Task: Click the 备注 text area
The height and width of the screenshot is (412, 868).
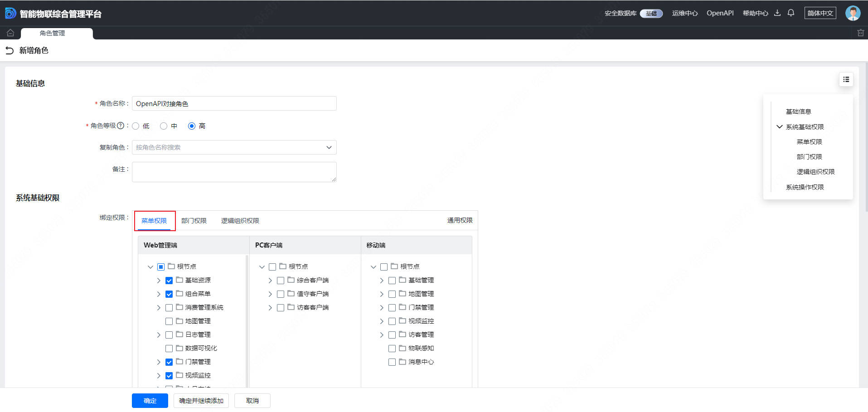Action: tap(234, 172)
